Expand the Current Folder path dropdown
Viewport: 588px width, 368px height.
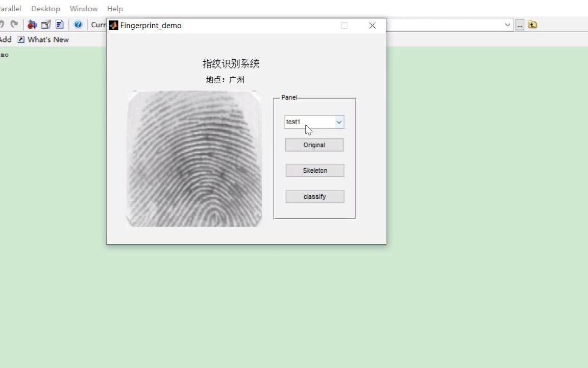[x=507, y=25]
